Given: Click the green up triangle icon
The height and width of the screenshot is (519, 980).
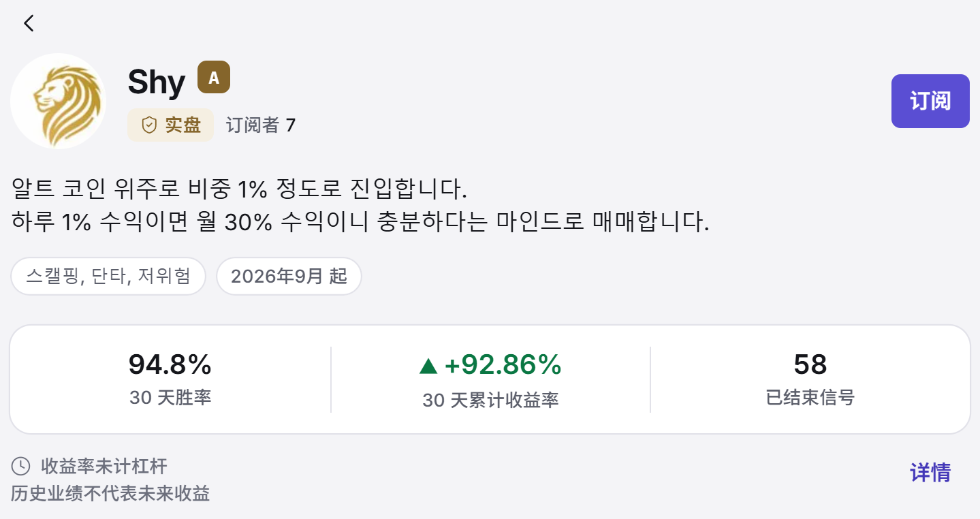Looking at the screenshot, I should click(x=428, y=366).
